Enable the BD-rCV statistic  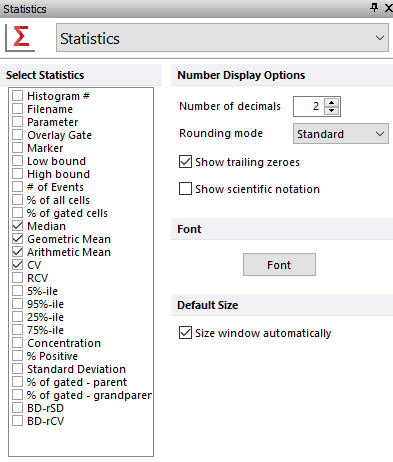pos(17,421)
